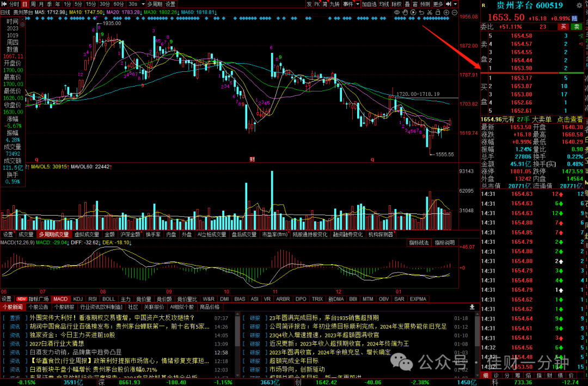Click the PK compare toolbar button

[317, 4]
